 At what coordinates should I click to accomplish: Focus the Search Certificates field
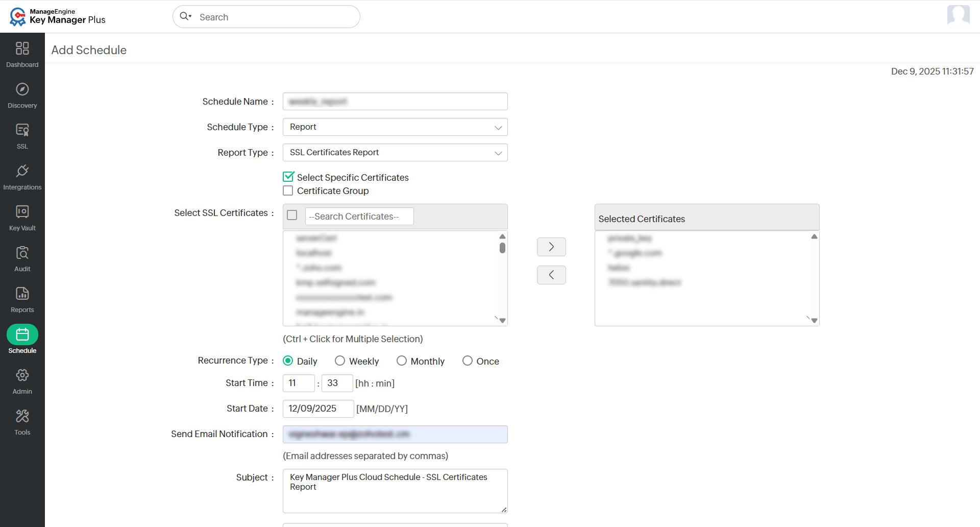pos(359,217)
